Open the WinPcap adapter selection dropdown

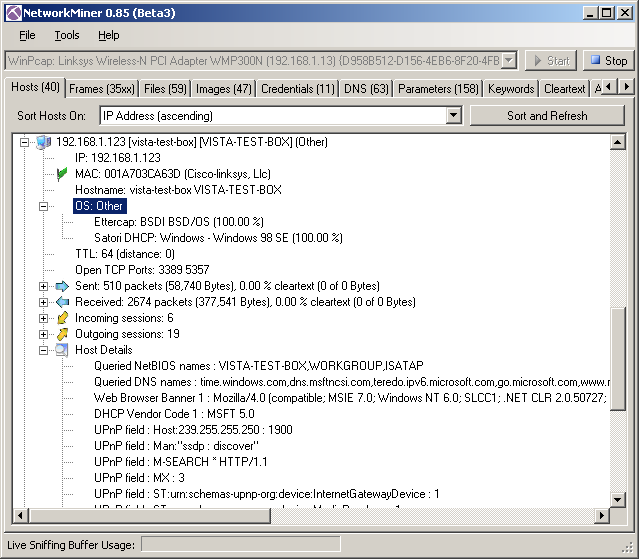click(x=509, y=61)
